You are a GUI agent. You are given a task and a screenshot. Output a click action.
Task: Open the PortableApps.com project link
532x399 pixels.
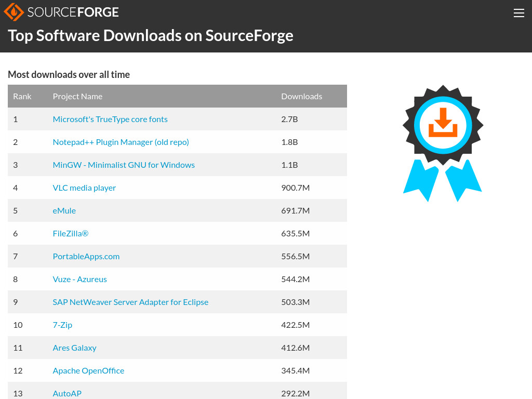[x=86, y=256]
